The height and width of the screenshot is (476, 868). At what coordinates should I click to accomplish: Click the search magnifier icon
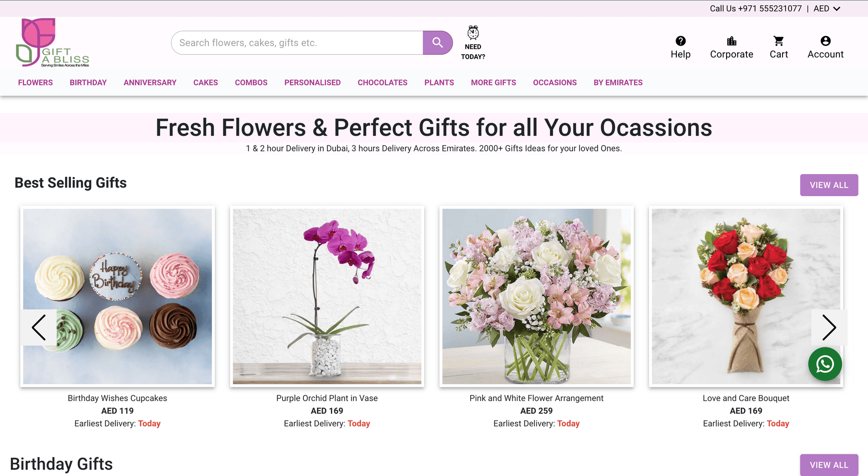pyautogui.click(x=437, y=42)
